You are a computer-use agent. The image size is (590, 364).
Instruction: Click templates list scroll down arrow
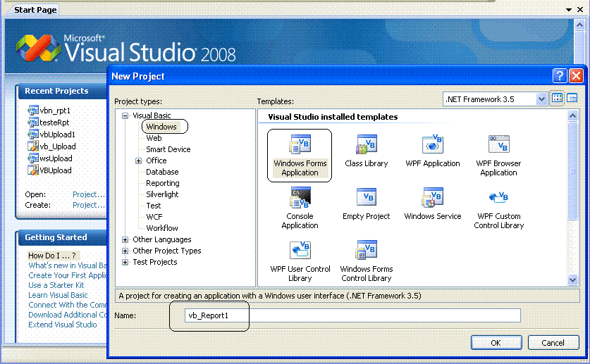(x=572, y=280)
